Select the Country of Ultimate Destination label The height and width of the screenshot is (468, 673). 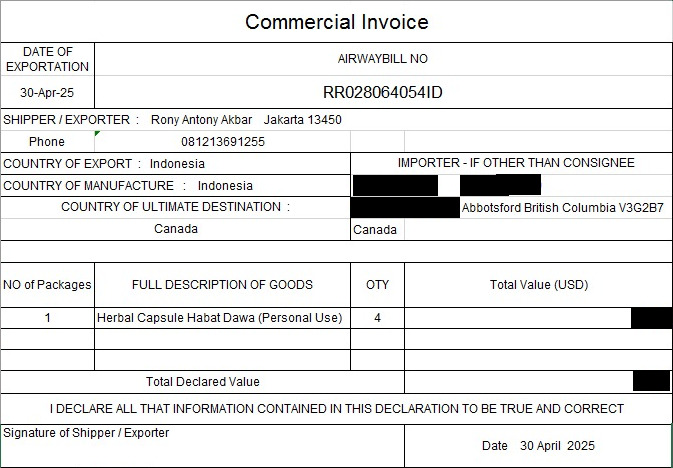point(176,207)
